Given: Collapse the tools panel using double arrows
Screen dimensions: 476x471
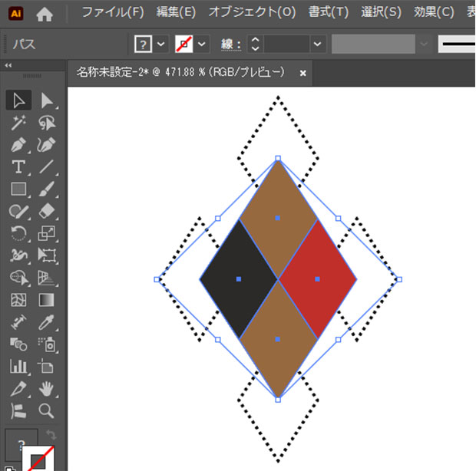Looking at the screenshot, I should [8, 66].
